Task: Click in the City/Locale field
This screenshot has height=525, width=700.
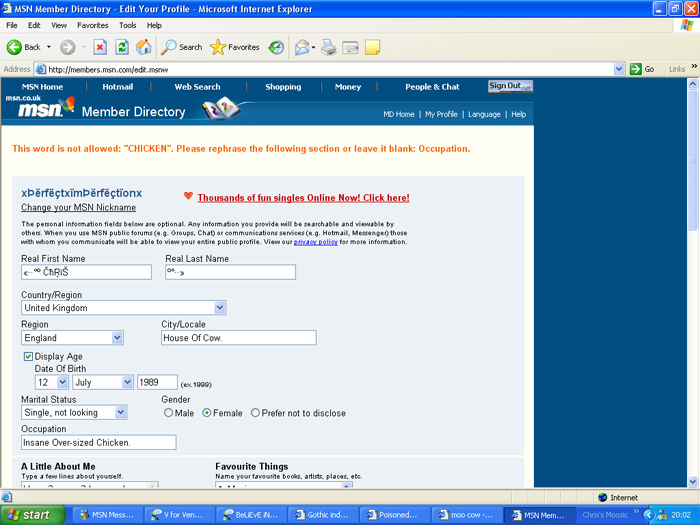Action: pos(239,338)
